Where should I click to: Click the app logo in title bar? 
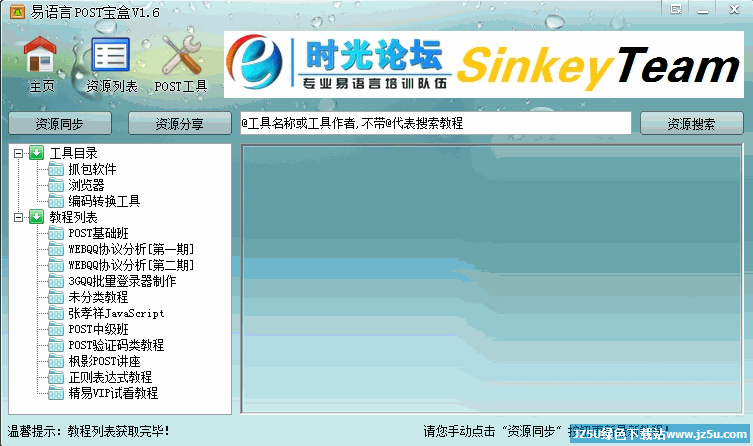click(x=17, y=11)
